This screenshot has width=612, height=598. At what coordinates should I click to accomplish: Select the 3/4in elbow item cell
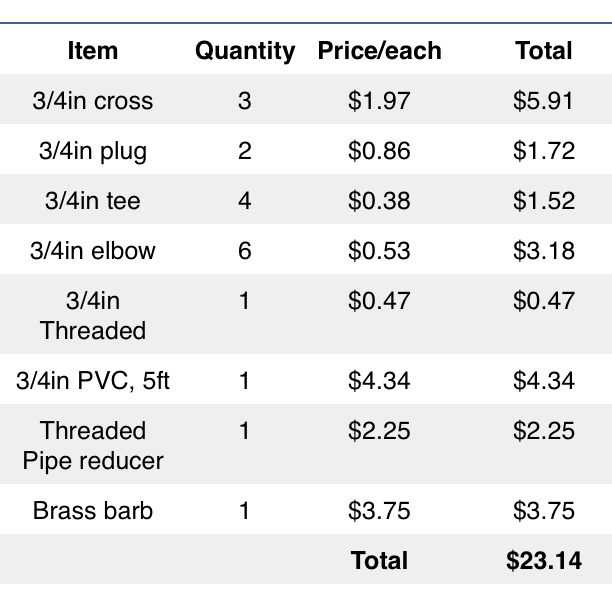[x=93, y=251]
